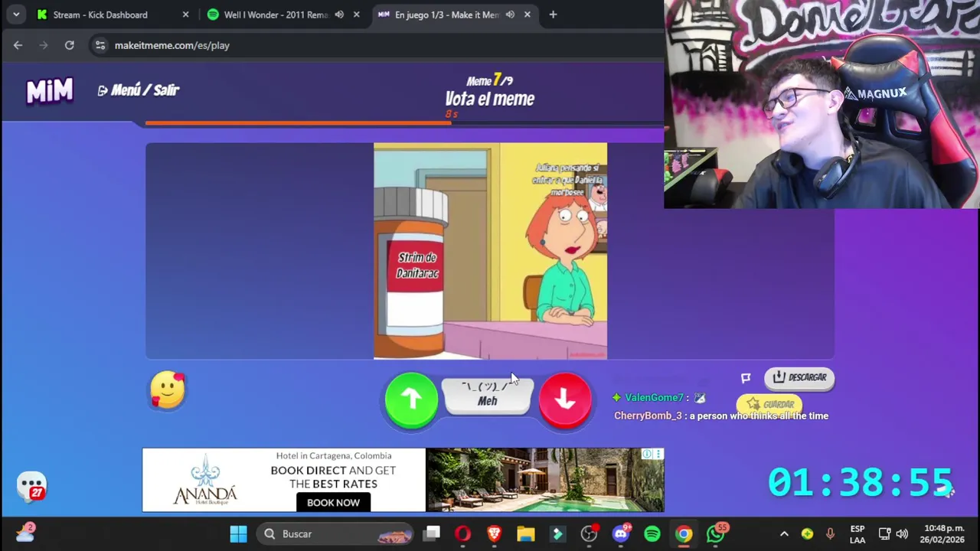
Task: Open volume control in system tray
Action: (x=902, y=534)
